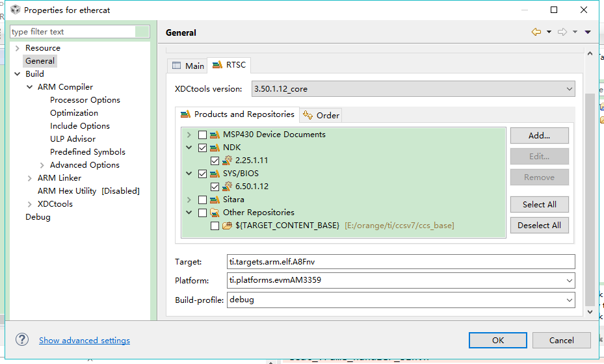Click the MSP430 Device Documents product icon
The width and height of the screenshot is (604, 364).
[215, 135]
